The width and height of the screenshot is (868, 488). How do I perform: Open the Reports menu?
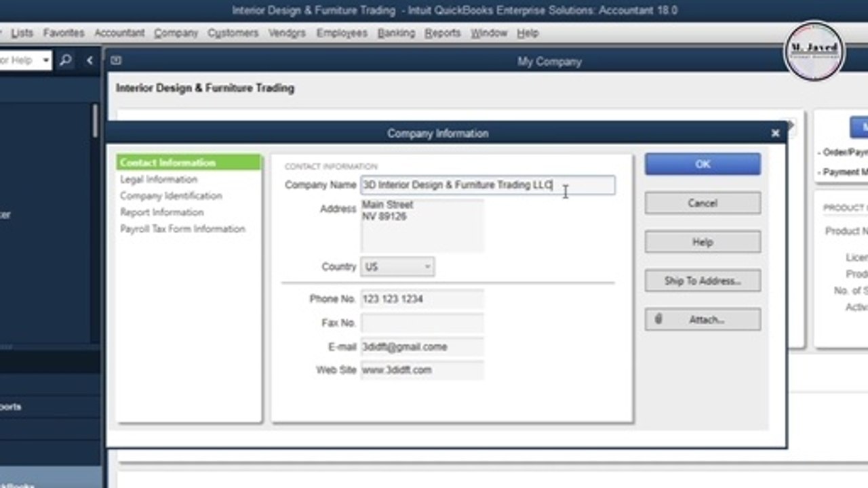pos(442,33)
